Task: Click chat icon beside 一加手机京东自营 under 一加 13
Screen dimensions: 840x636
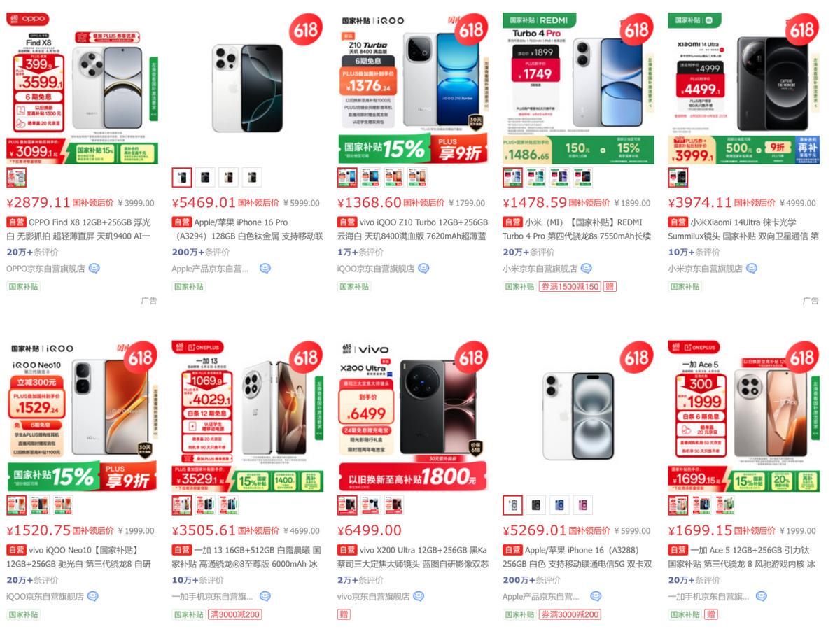Action: (x=265, y=596)
